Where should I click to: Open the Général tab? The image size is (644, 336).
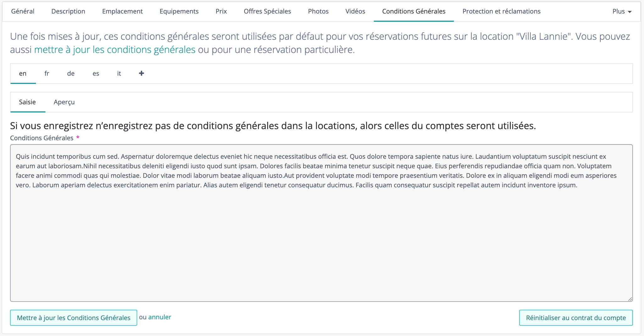point(23,11)
